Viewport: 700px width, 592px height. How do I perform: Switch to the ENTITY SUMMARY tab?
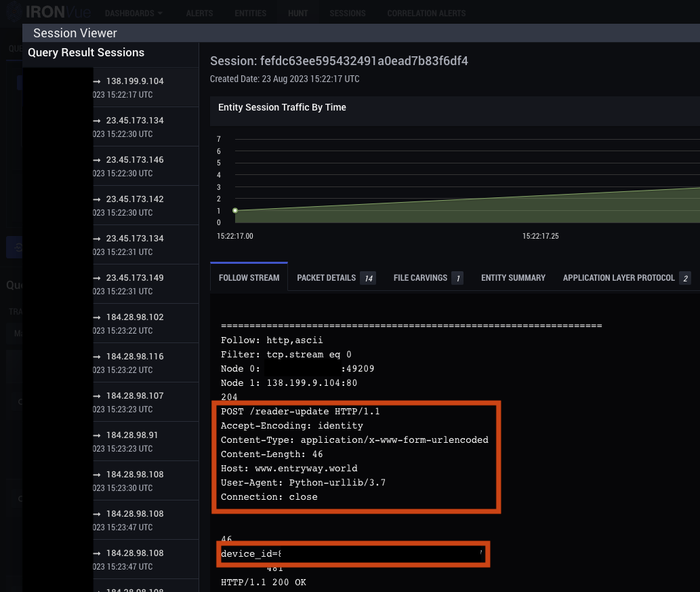[x=513, y=278]
